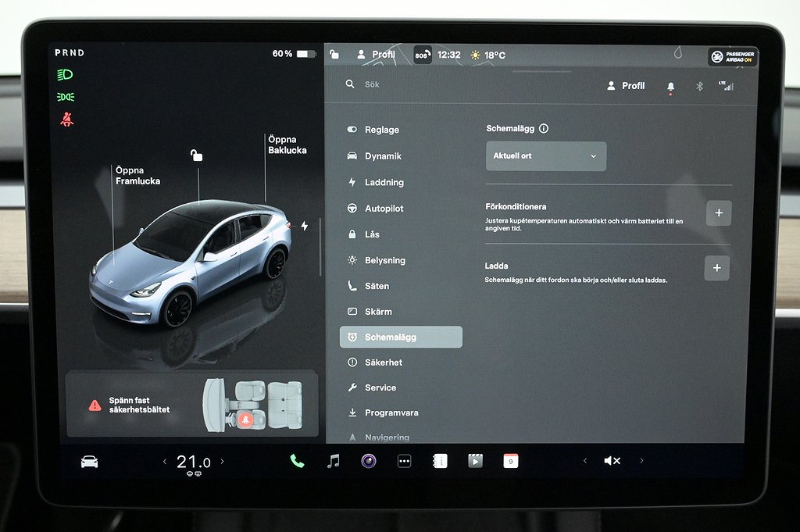Tap the 60 % battery indicator
Viewport: 800px width, 532px height.
[x=294, y=54]
